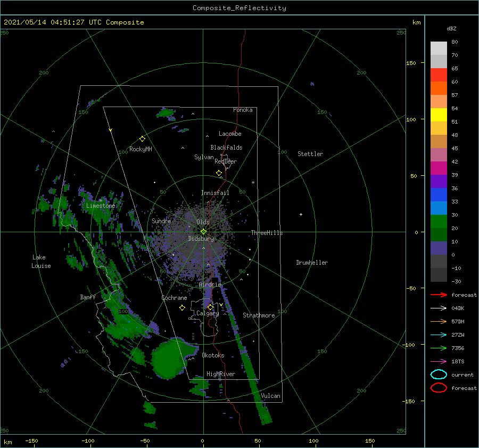Click the large green echo west of Okotoks
479x448 pixels.
tap(169, 359)
